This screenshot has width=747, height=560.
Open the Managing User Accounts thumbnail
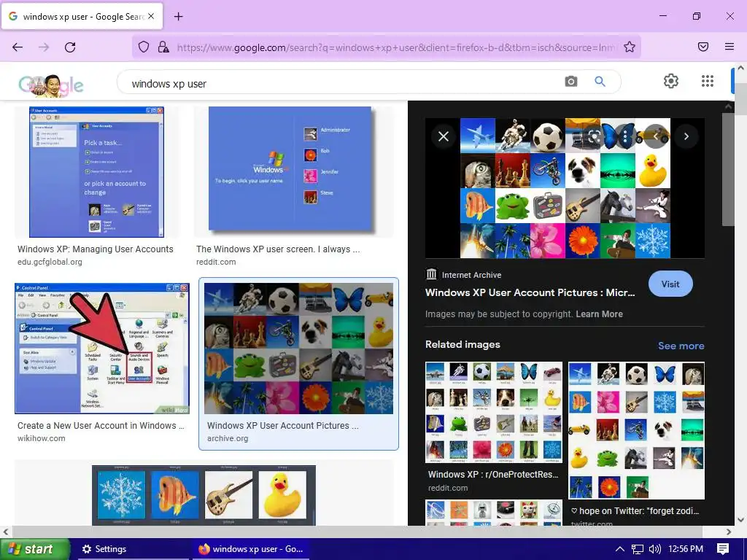click(97, 172)
